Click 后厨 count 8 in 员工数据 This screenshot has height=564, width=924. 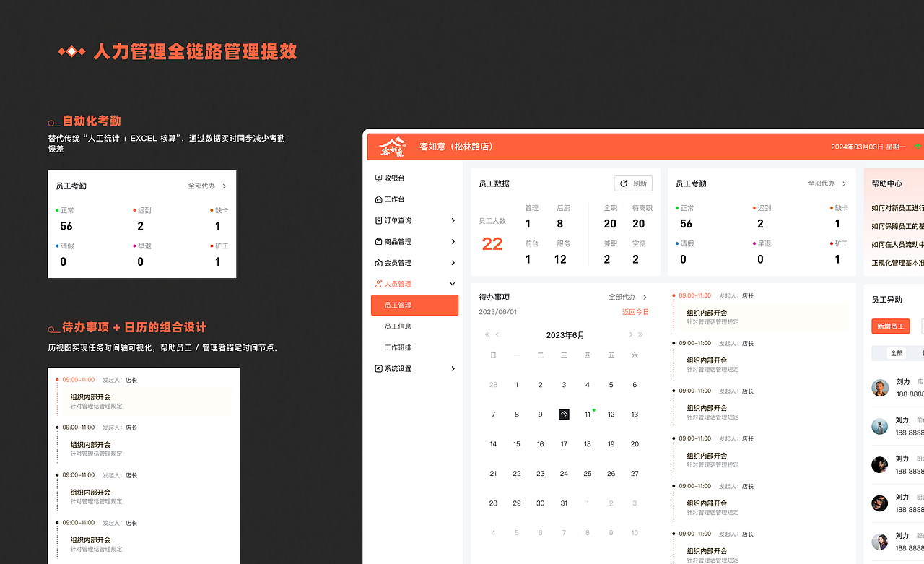(560, 224)
